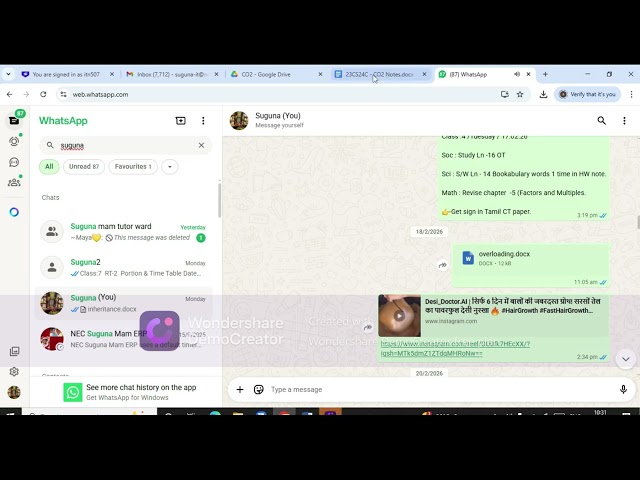The image size is (640, 480).
Task: Open the Instagram reel link in message
Action: click(455, 349)
